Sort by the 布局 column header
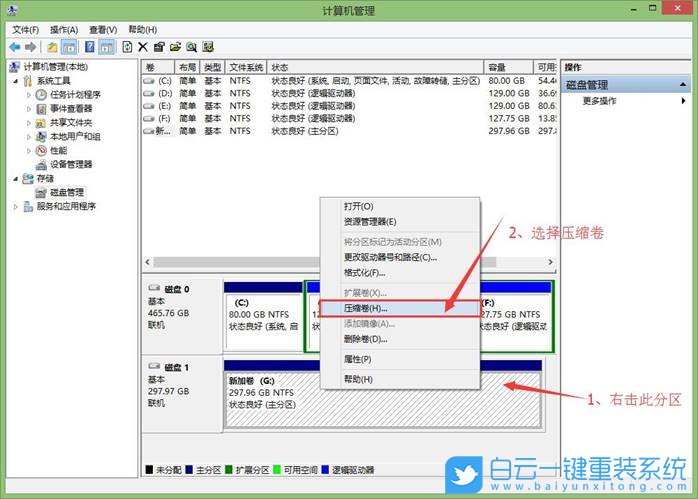 point(187,67)
